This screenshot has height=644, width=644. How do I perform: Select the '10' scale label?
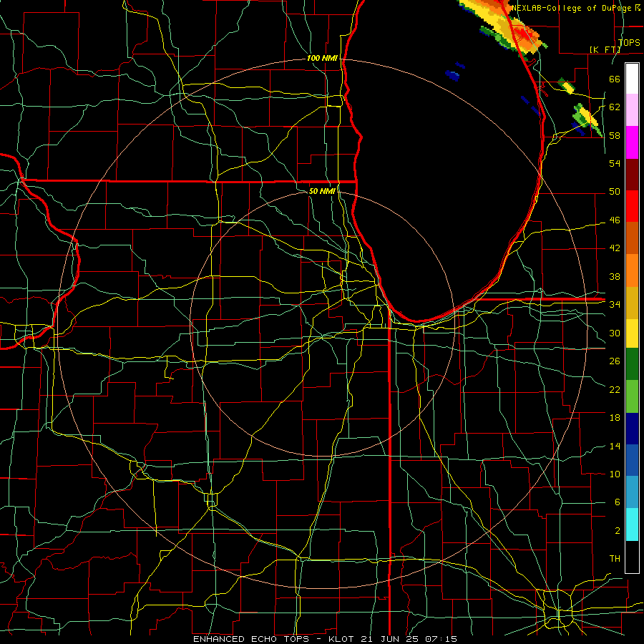(x=615, y=474)
